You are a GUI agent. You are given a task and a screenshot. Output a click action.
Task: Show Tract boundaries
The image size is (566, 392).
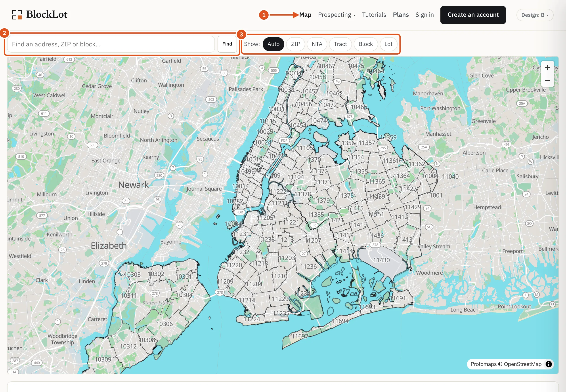(x=340, y=44)
